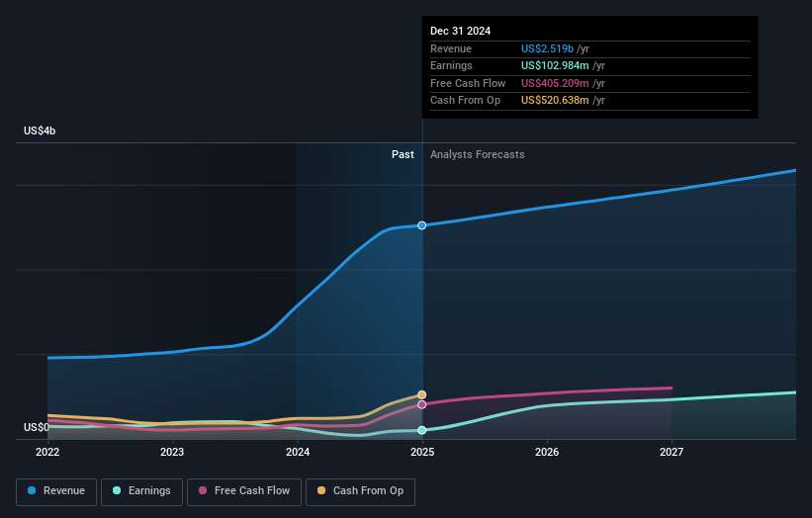
Task: Click the Analysts Forecasts label
Action: pos(478,154)
